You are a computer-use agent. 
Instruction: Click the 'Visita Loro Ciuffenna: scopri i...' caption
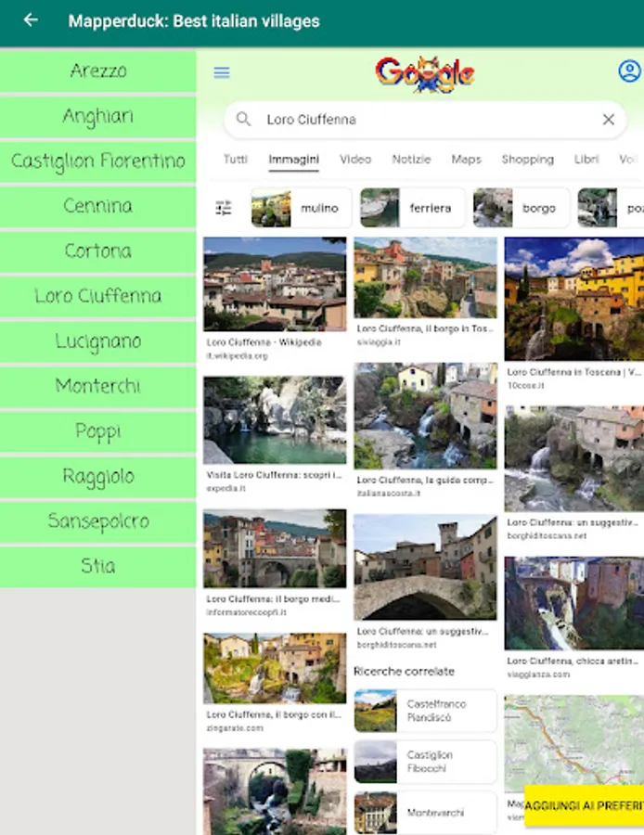(274, 475)
